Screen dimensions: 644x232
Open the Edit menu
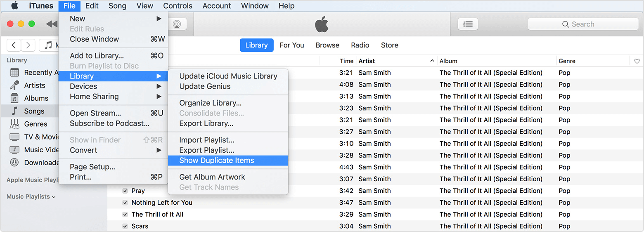pyautogui.click(x=92, y=6)
